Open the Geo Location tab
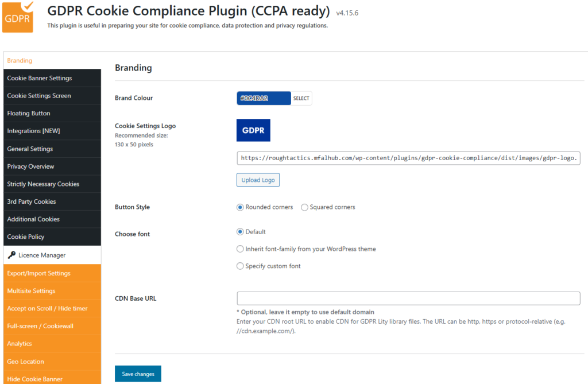This screenshot has height=384, width=588. [x=52, y=362]
